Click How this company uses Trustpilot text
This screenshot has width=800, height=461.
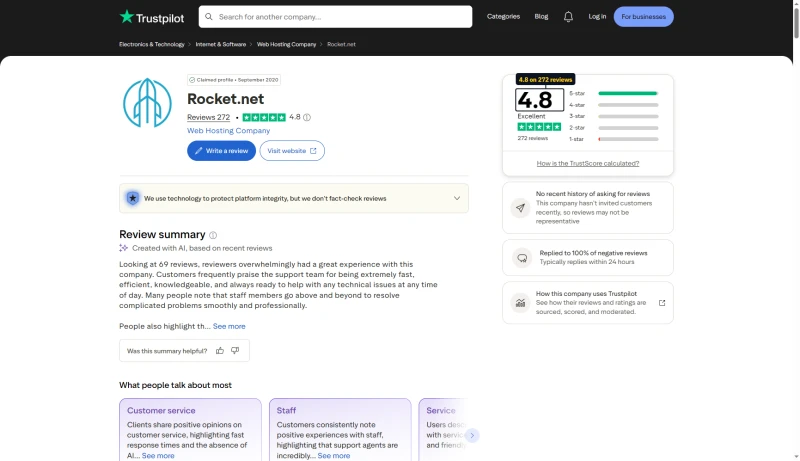coord(586,294)
